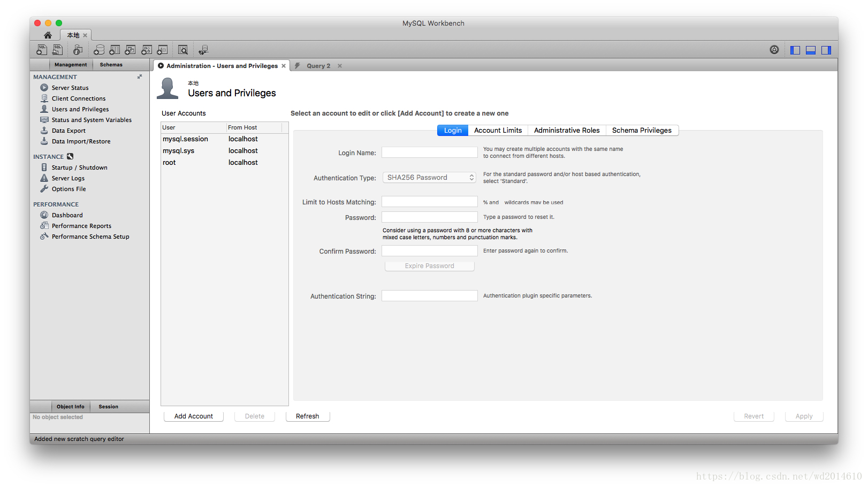Image resolution: width=868 pixels, height=487 pixels.
Task: Open Options File in sidebar
Action: point(68,189)
